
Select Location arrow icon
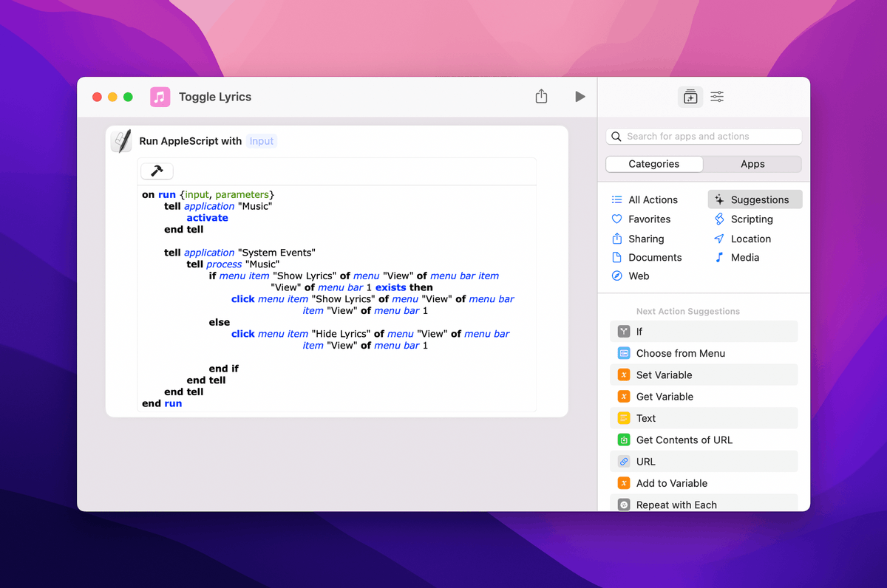point(719,239)
